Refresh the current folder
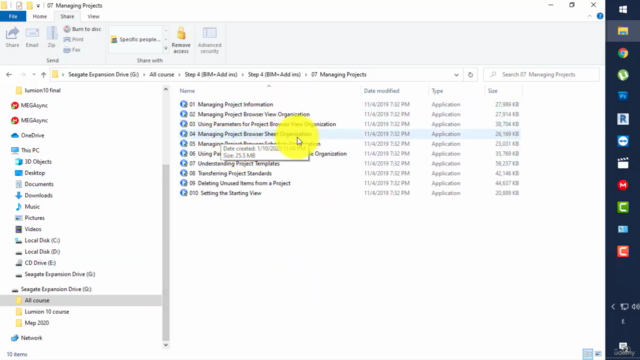This screenshot has width=640, height=360. pyautogui.click(x=470, y=75)
